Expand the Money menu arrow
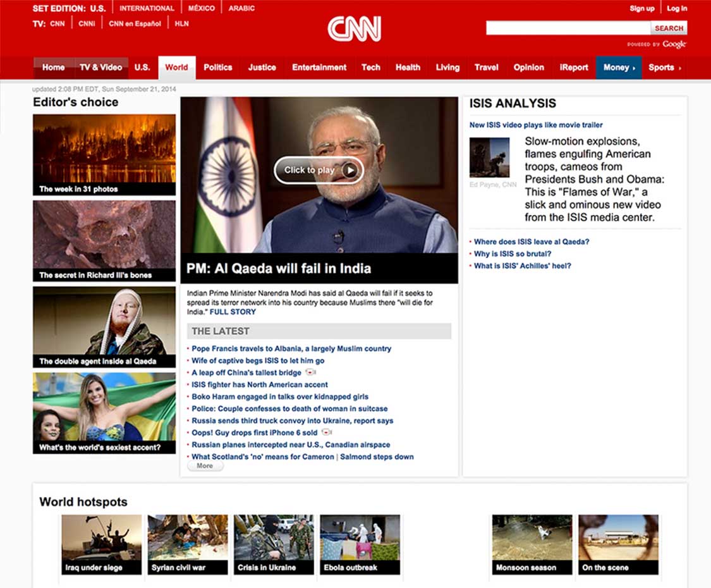 click(x=634, y=68)
